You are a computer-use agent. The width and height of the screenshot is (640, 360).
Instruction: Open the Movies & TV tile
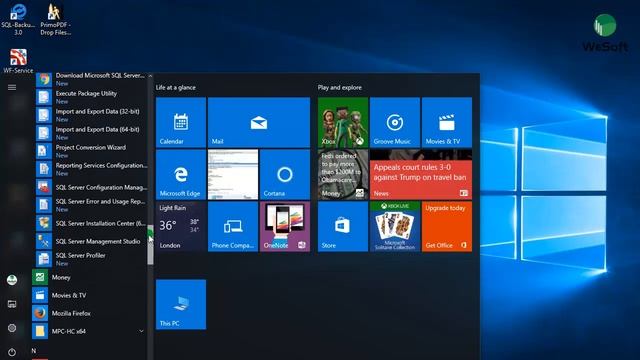pyautogui.click(x=447, y=122)
